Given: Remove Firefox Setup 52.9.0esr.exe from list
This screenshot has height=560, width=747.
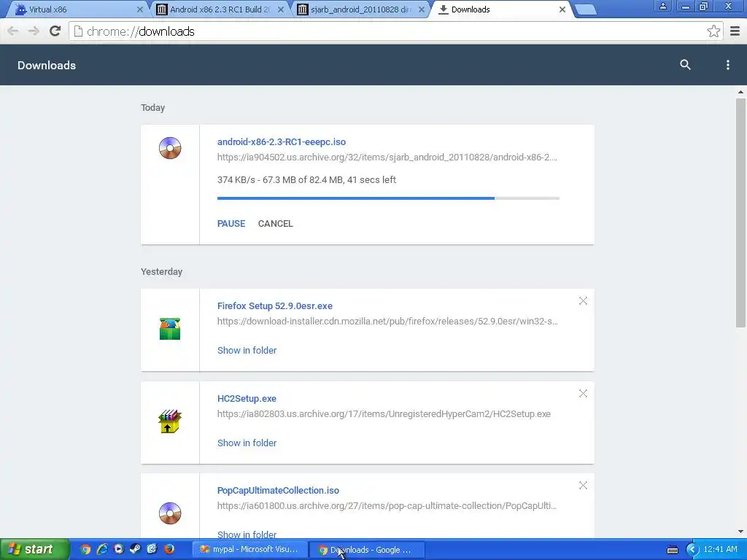Looking at the screenshot, I should point(583,301).
